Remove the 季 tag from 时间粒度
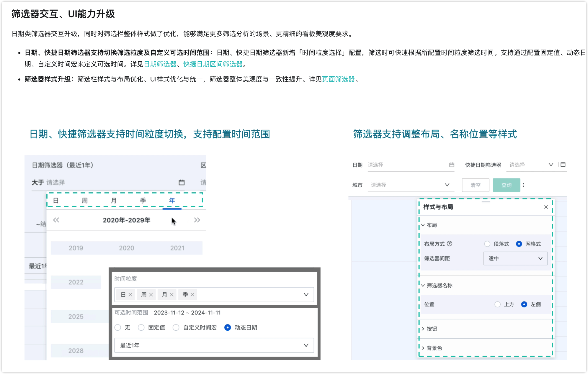Screen dimensions: 588x374 tap(192, 294)
